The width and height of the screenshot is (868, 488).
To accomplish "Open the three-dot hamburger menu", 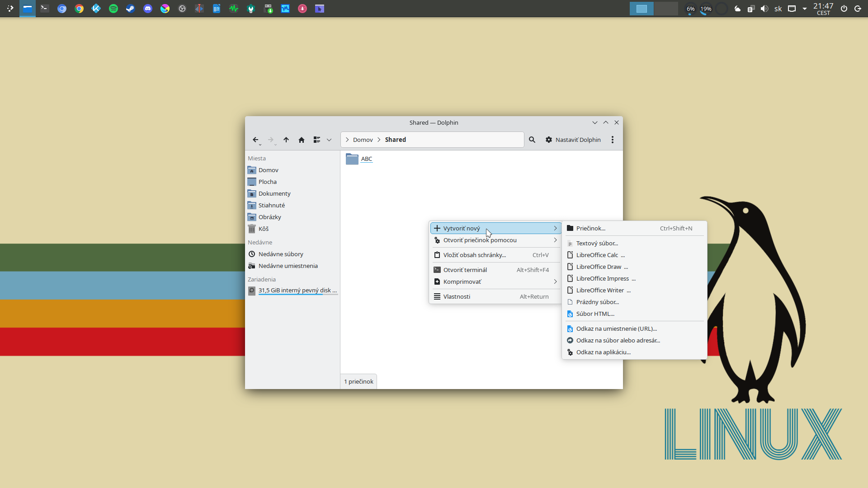I will click(x=613, y=140).
